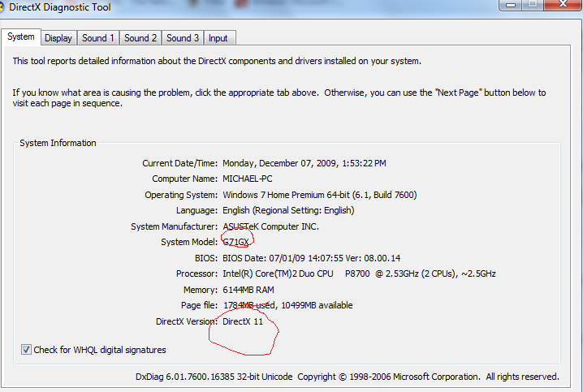Click the DxDiag 6.01.7600.16385 copyright line

pyautogui.click(x=348, y=377)
